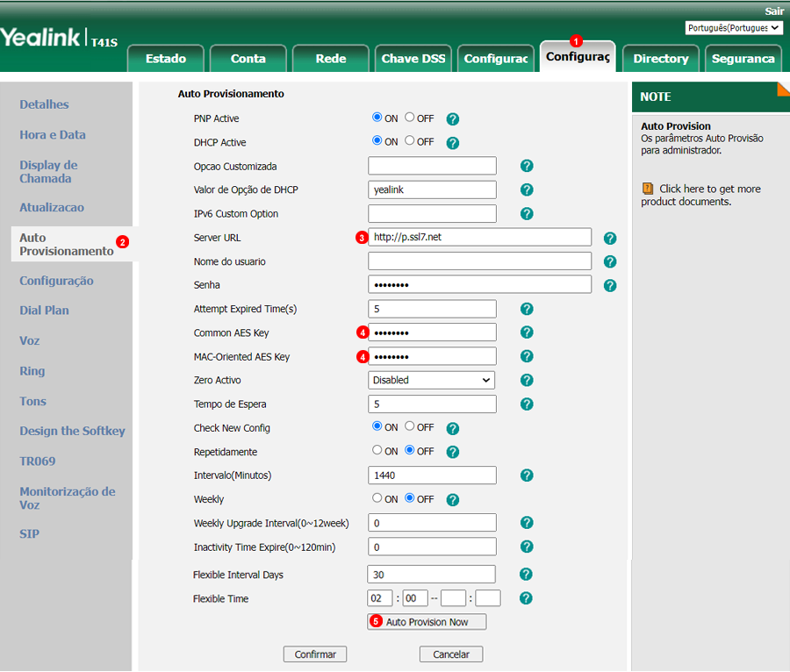Click help icon for Valor de Opção de DHCP
This screenshot has width=790, height=672.
[x=527, y=189]
